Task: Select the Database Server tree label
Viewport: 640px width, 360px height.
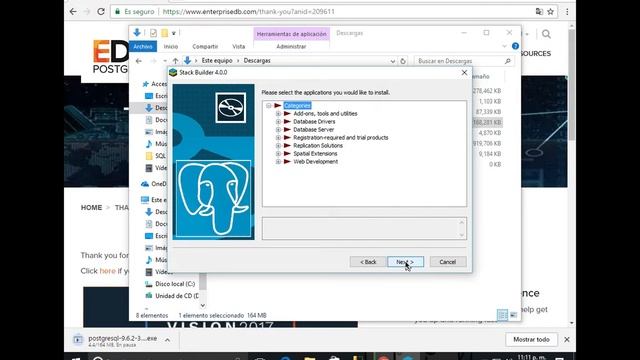Action: (x=313, y=130)
